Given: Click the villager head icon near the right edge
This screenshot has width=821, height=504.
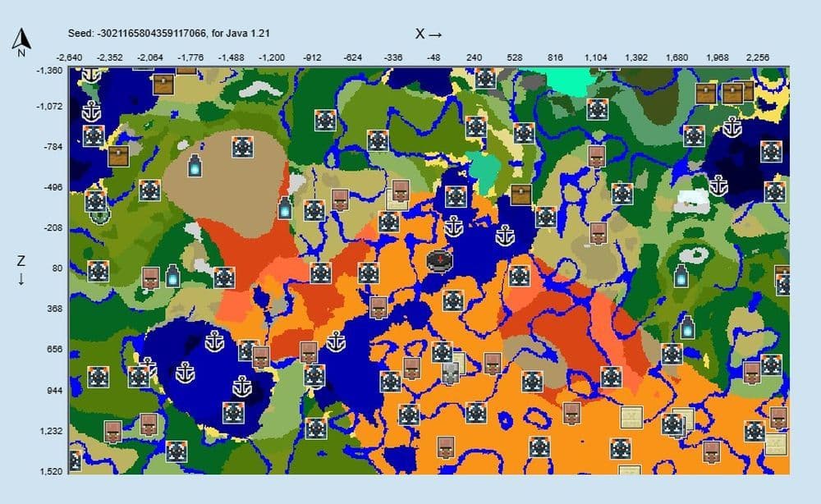Looking at the screenshot, I should coord(753,371).
